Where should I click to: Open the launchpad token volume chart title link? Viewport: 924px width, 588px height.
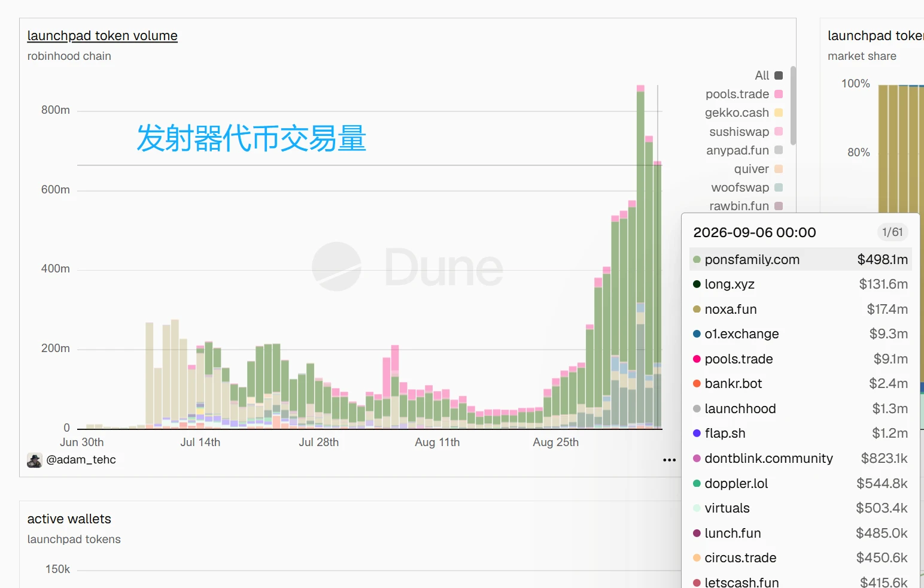pos(102,36)
